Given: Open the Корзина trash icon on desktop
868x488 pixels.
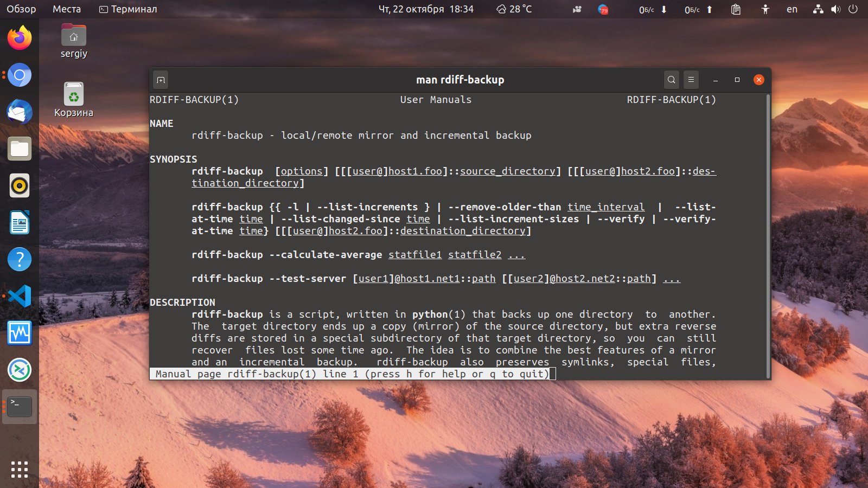Looking at the screenshot, I should point(74,100).
